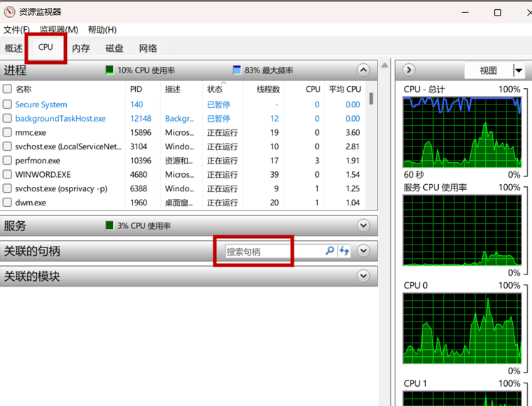Click the CPU 0 graph
The width and height of the screenshot is (532, 406).
click(x=462, y=328)
